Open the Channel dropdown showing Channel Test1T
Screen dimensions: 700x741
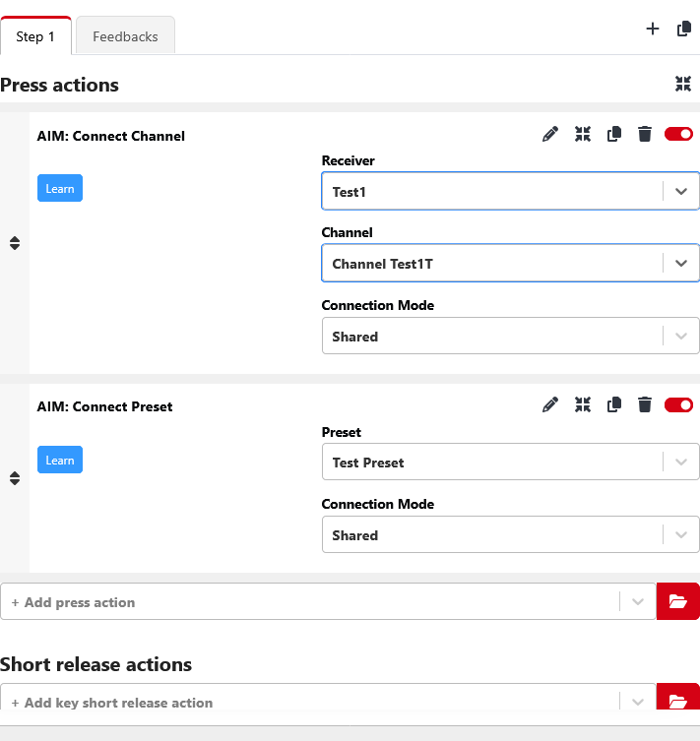point(492,264)
